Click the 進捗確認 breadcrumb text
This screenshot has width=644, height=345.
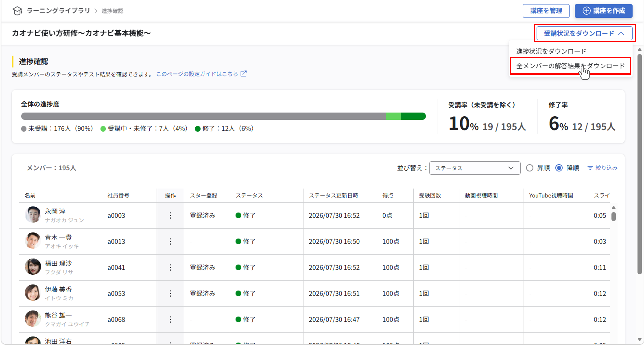pos(112,11)
